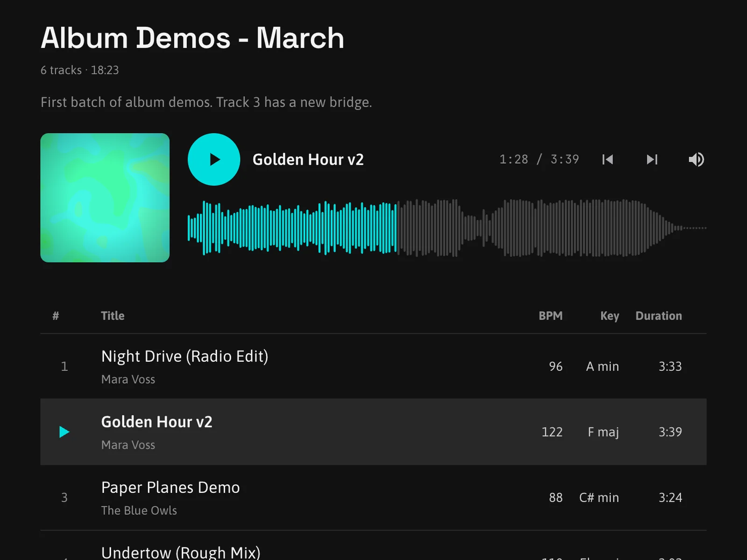Click BPM value 122
This screenshot has height=560, width=747.
[552, 432]
